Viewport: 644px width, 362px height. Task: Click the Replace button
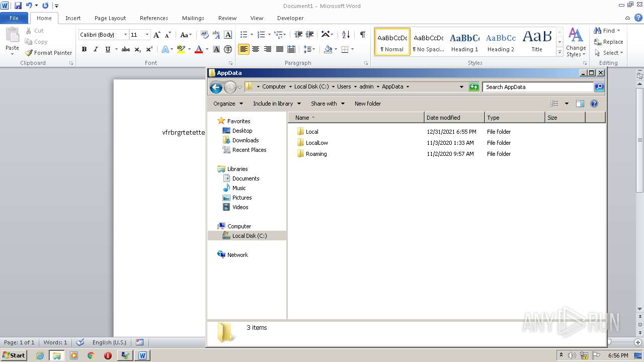click(x=608, y=42)
